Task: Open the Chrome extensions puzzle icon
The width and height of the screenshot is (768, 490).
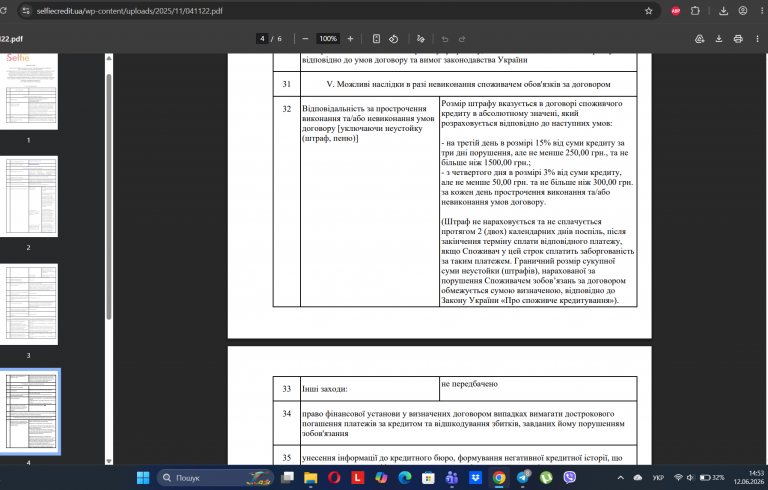Action: coord(695,11)
